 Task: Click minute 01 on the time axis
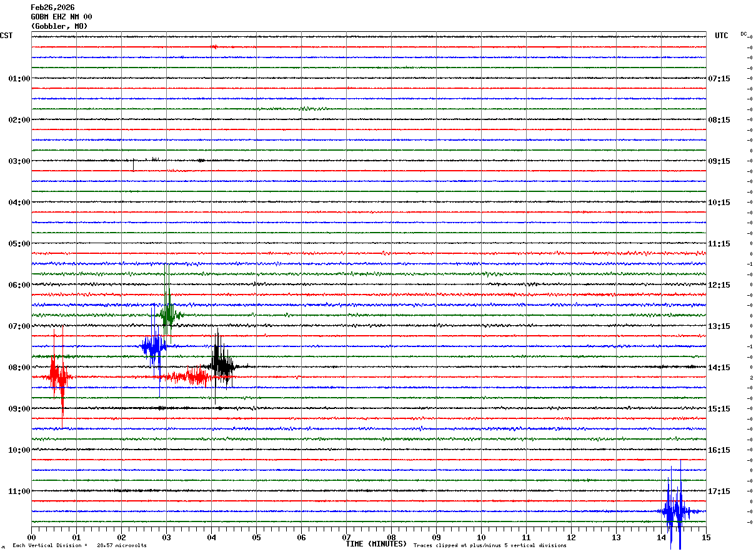[x=76, y=538]
